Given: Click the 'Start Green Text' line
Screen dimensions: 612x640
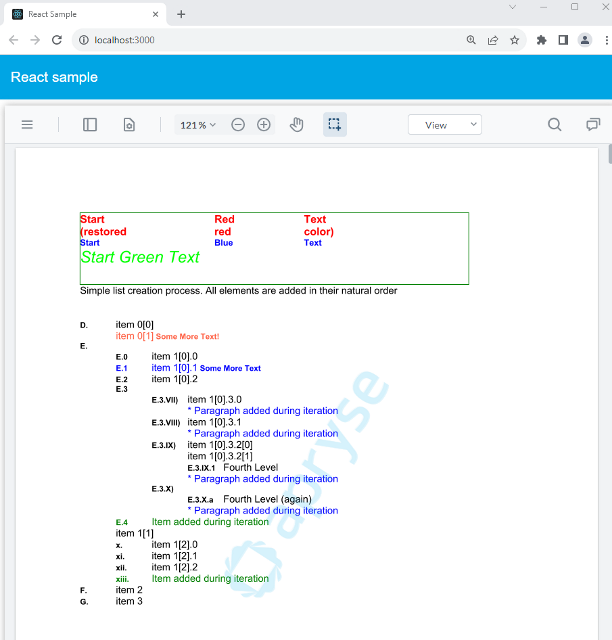Looking at the screenshot, I should 140,257.
